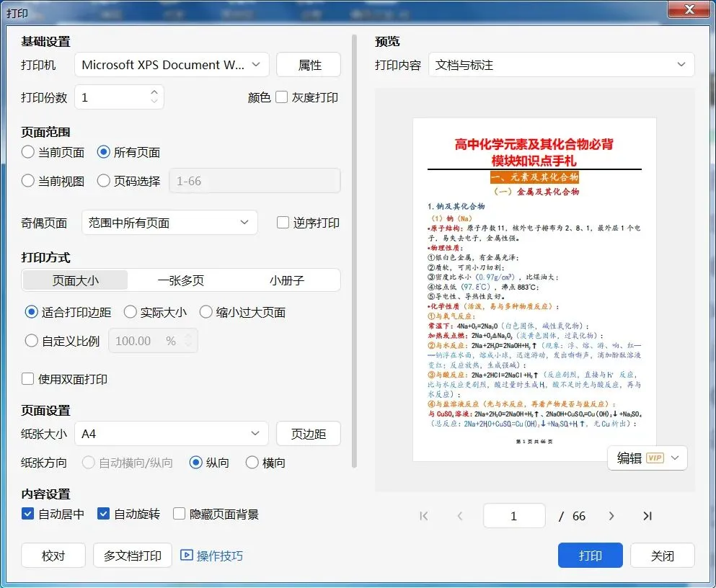The width and height of the screenshot is (716, 588).
Task: Open the 操作技巧 link
Action: pos(220,556)
